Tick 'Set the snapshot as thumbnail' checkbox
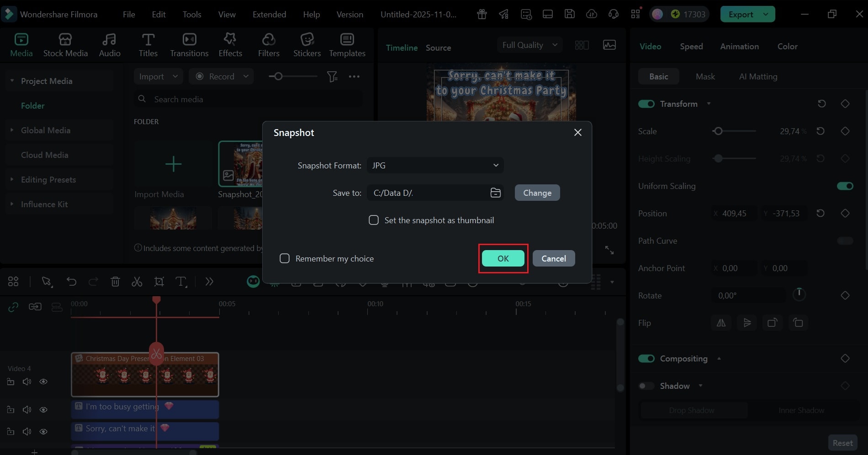 coord(374,220)
